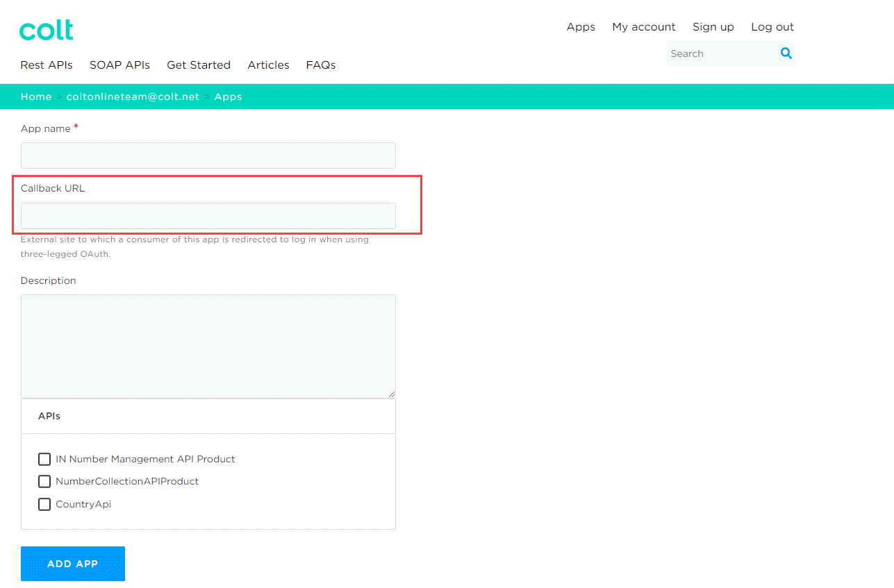Click the Colt logo

coord(47,31)
